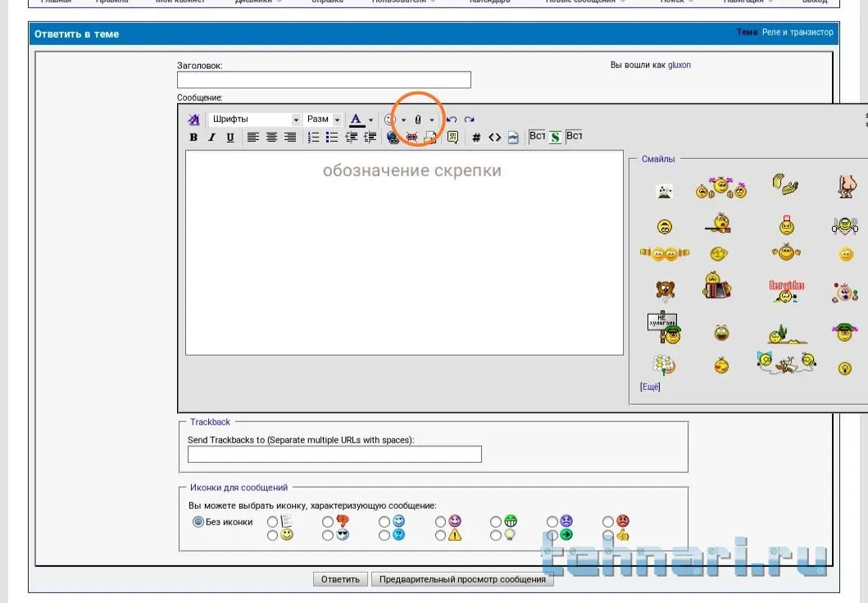Click inside the message text area

coord(404,253)
